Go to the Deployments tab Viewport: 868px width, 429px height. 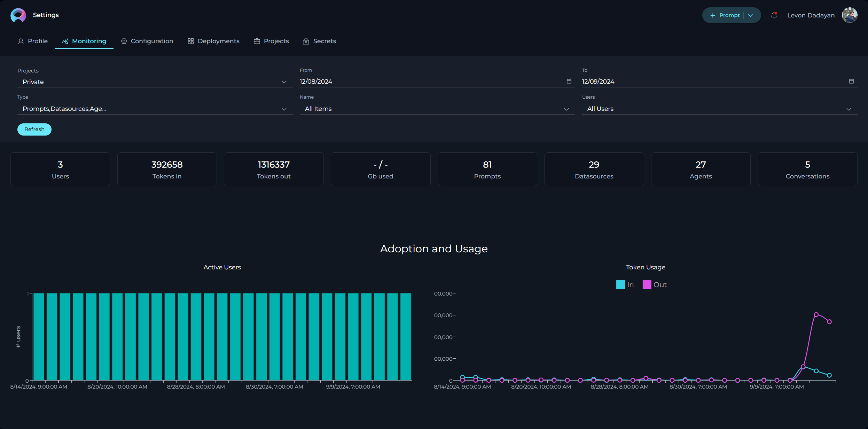point(213,41)
